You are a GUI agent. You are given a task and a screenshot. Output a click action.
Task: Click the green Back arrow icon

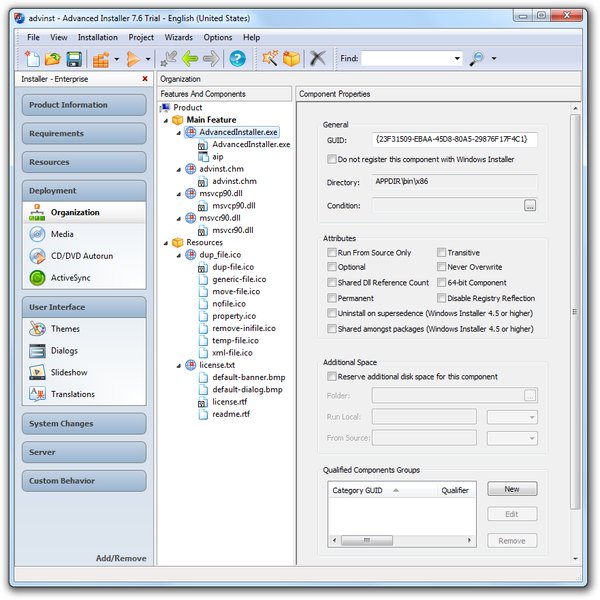(190, 59)
